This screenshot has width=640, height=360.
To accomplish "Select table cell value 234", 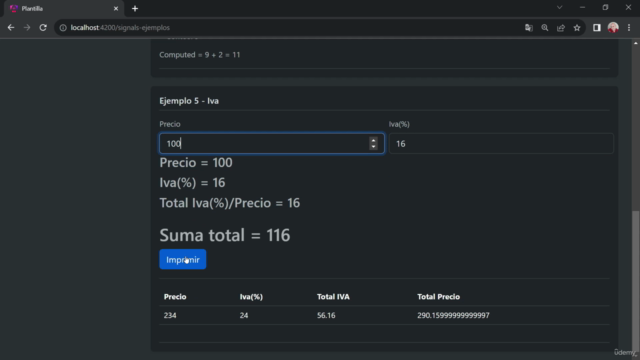I will [x=170, y=315].
